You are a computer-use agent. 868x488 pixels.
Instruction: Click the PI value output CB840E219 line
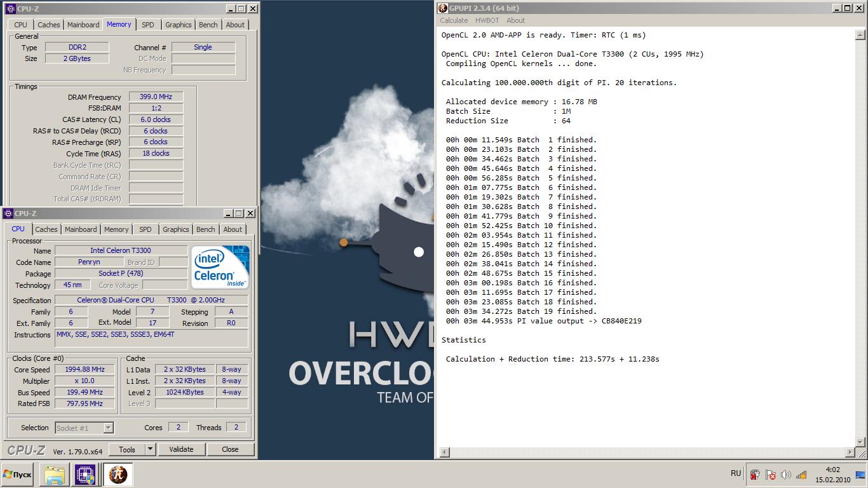tap(544, 321)
